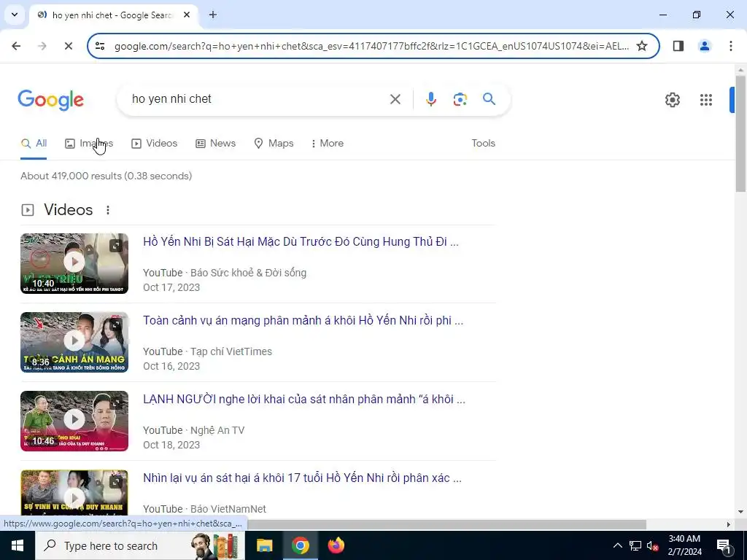This screenshot has height=560, width=747.
Task: Bookmark this page with star icon
Action: (642, 46)
